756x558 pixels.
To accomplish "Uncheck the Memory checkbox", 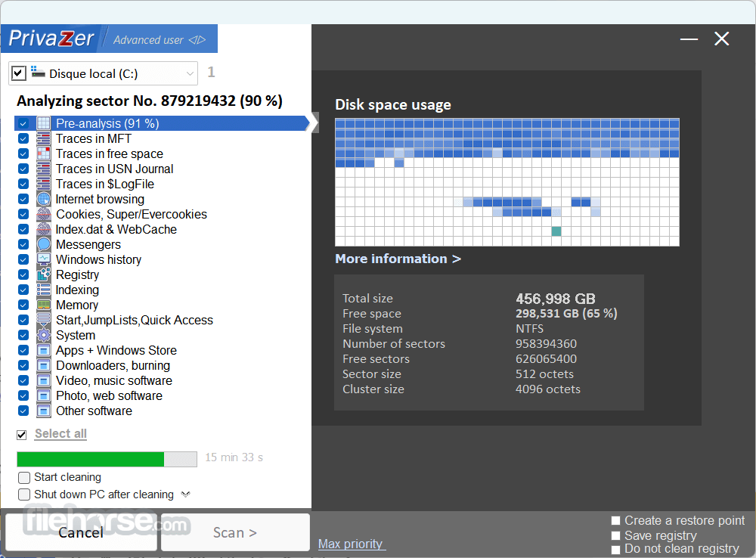I will 23,305.
